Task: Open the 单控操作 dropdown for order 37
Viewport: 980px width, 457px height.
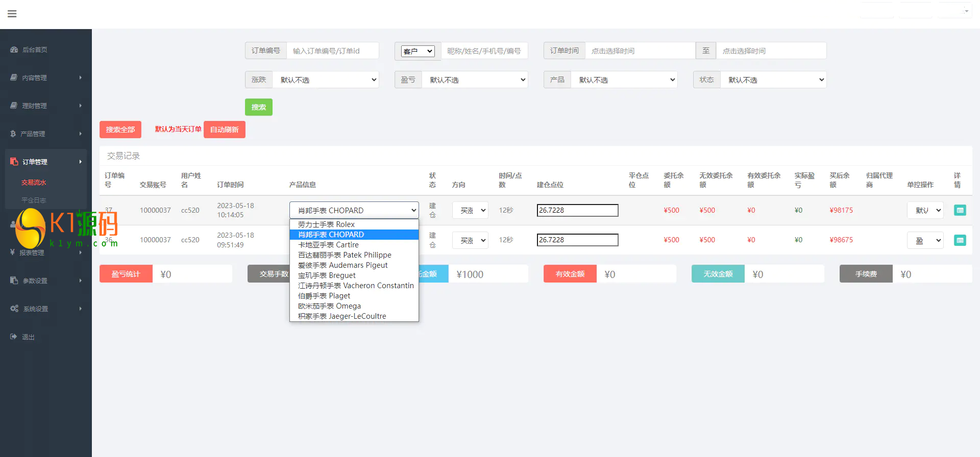Action: click(x=925, y=210)
